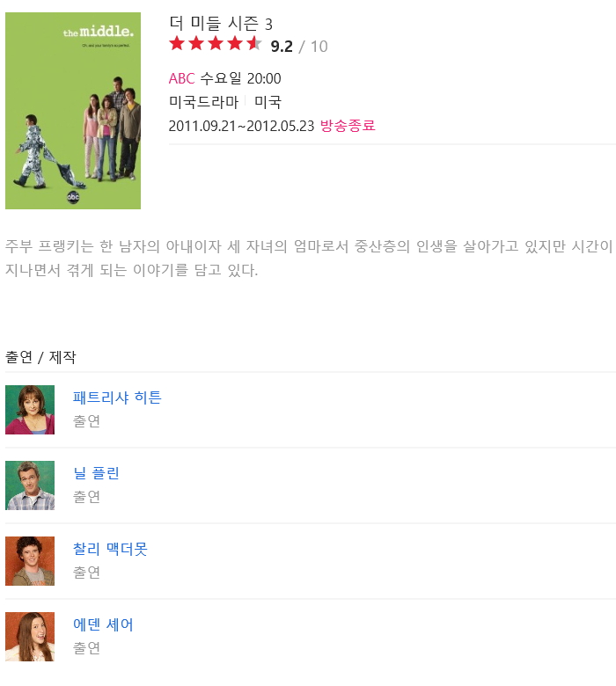Click 에덴 셰어's profile photo

pos(30,637)
